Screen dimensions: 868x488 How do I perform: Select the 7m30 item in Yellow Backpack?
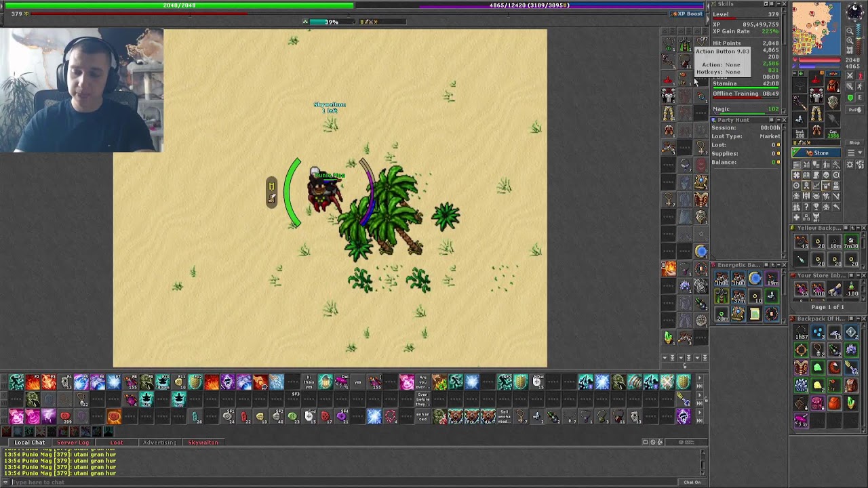(851, 242)
